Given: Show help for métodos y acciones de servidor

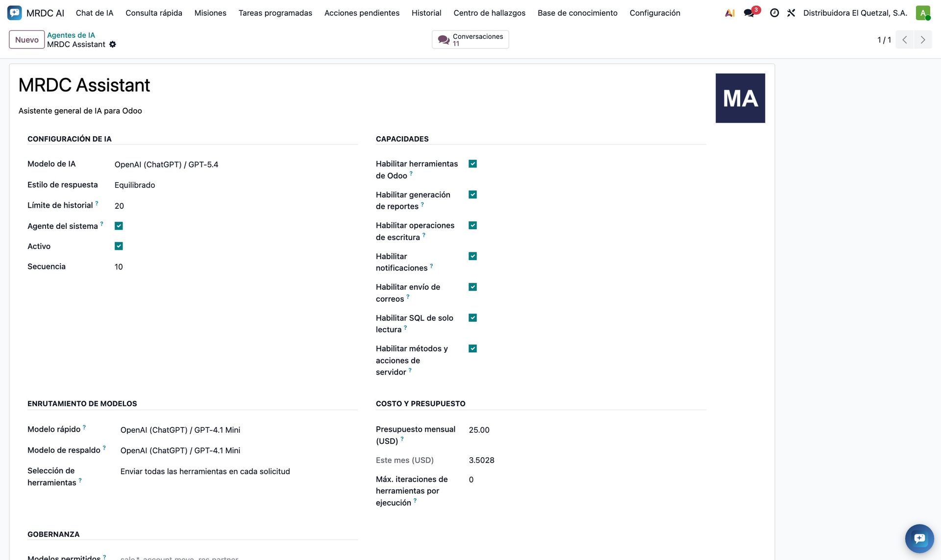Looking at the screenshot, I should pos(410,370).
